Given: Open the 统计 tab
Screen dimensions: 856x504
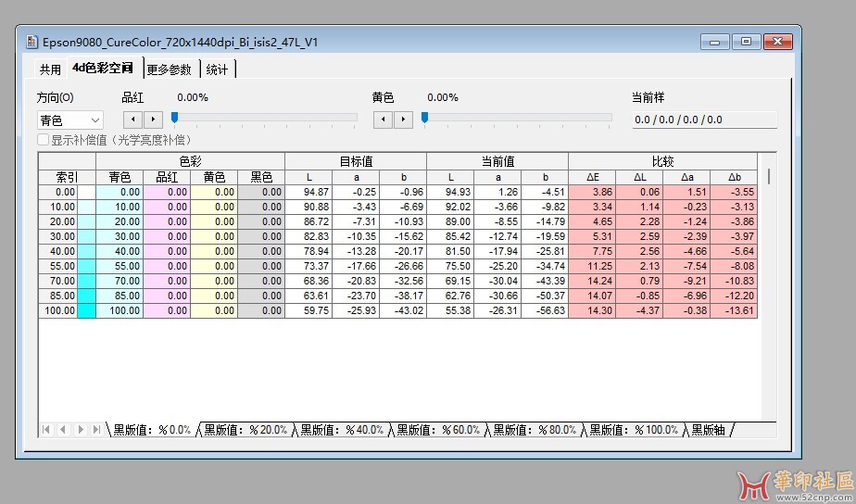Looking at the screenshot, I should 218,69.
